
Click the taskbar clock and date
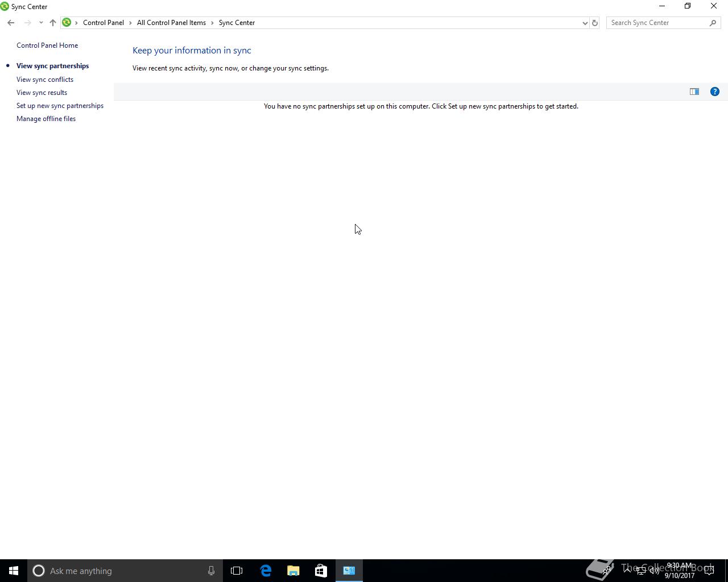pyautogui.click(x=680, y=571)
